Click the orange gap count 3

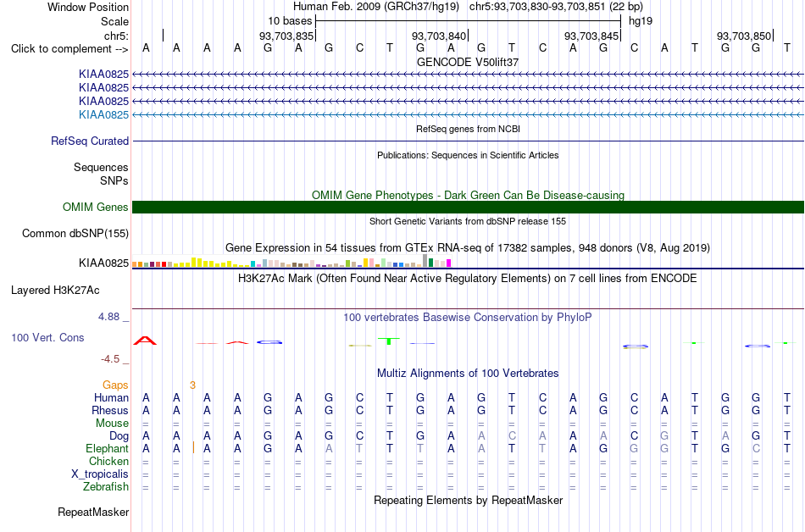192,385
